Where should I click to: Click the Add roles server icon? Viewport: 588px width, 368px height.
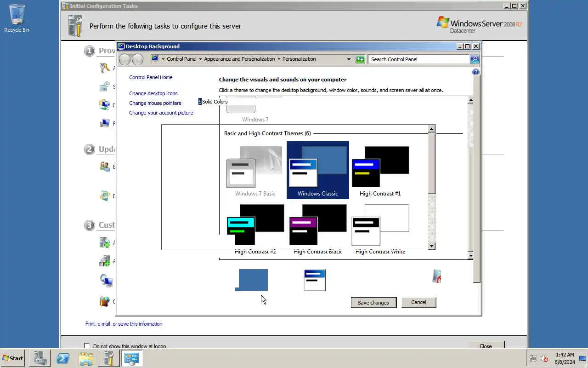105,242
